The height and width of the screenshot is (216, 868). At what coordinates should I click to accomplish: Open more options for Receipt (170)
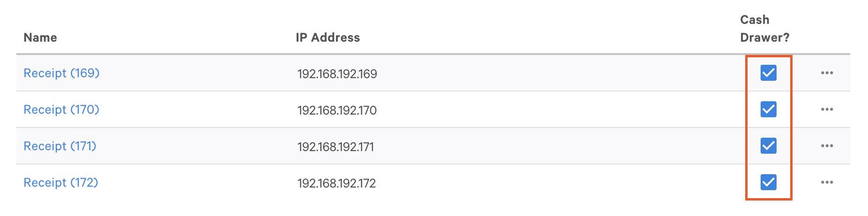[827, 109]
